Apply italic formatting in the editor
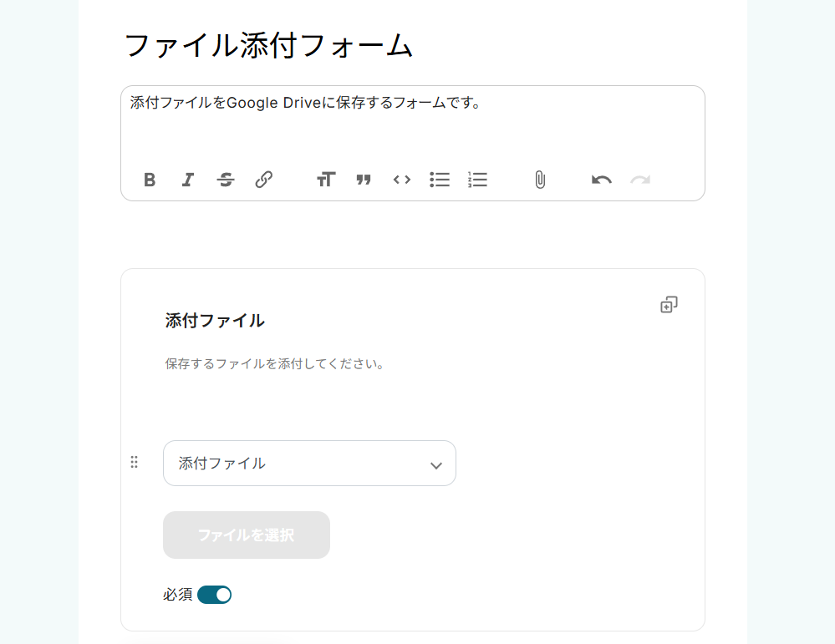 coord(188,180)
